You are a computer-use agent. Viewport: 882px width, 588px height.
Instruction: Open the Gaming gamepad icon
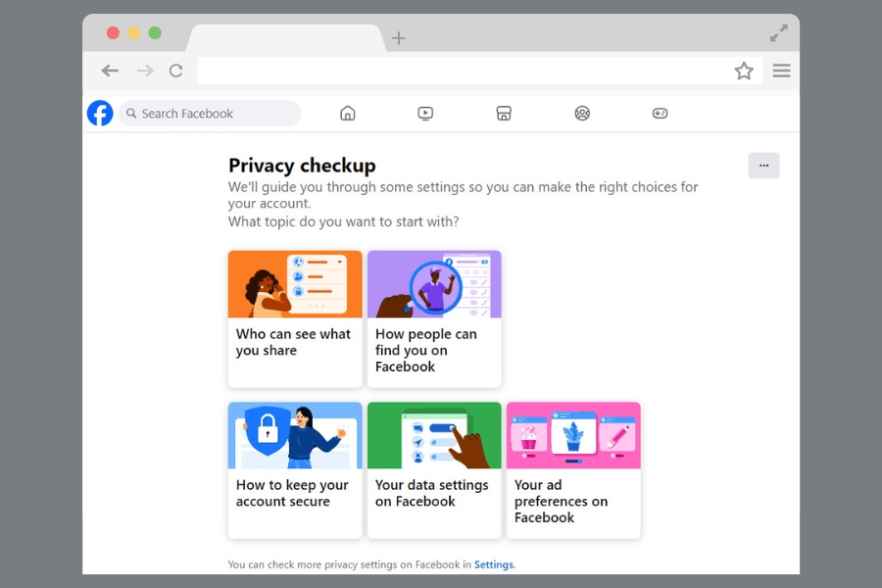pos(660,113)
